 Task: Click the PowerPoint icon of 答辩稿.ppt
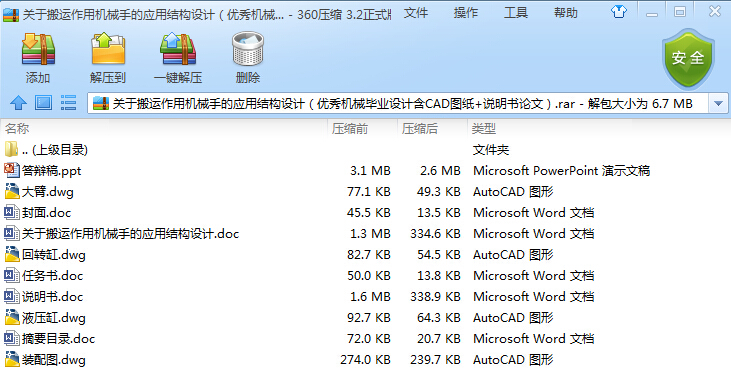[x=11, y=170]
